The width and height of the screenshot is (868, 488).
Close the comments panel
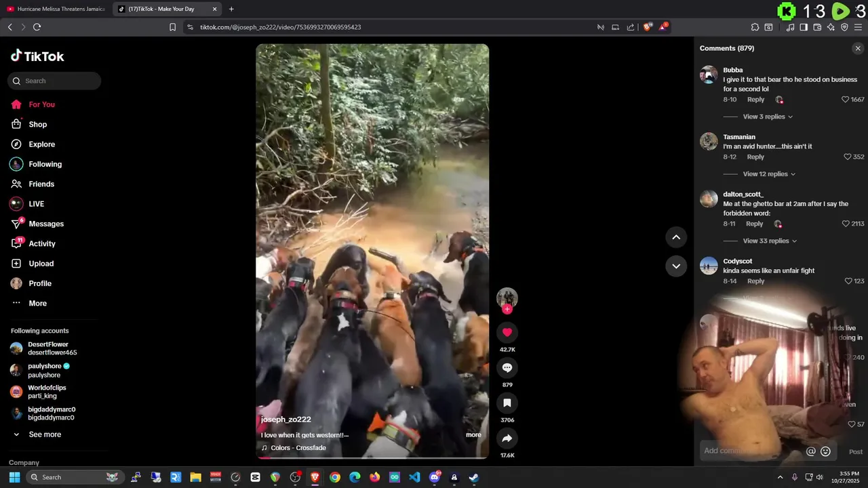858,48
